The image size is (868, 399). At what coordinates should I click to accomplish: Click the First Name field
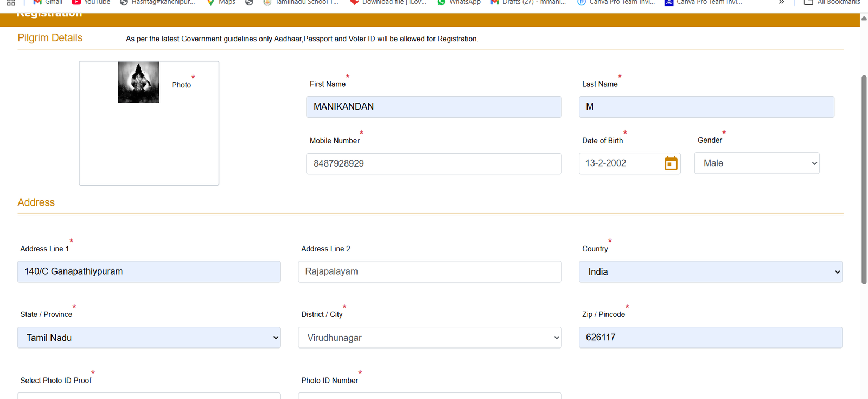(433, 107)
